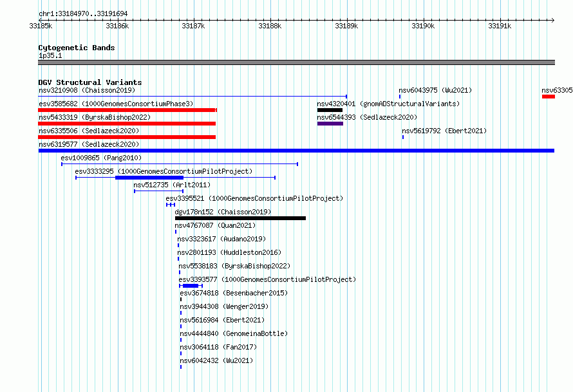Select the black bar of dgv178n152
573x392 pixels.
[x=240, y=218]
